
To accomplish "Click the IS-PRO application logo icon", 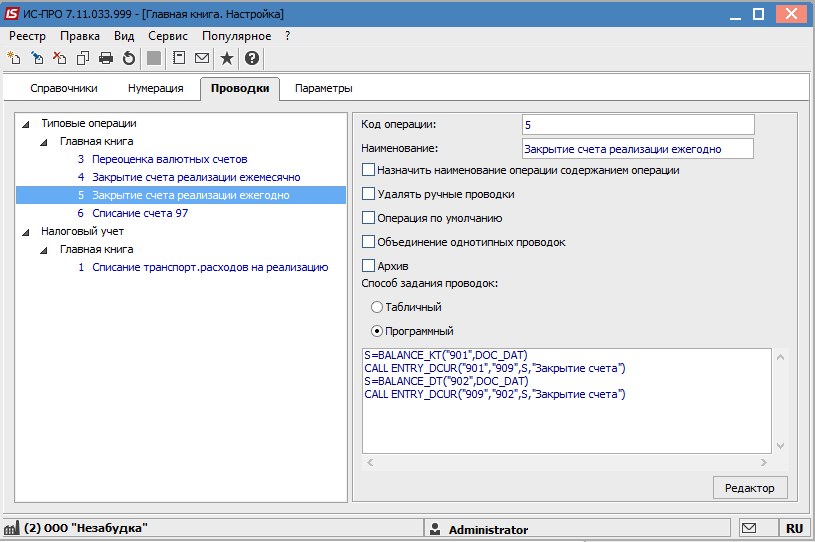I will pyautogui.click(x=11, y=13).
